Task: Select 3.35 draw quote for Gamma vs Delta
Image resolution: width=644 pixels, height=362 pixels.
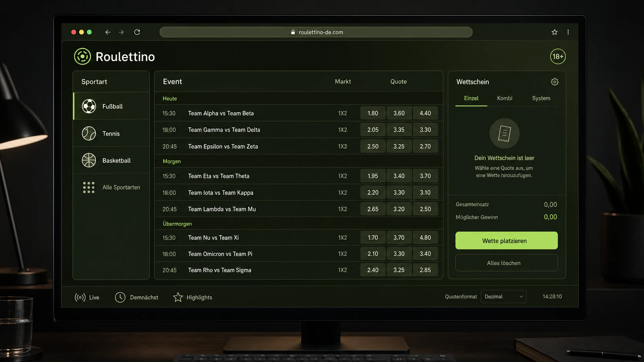Action: (399, 130)
